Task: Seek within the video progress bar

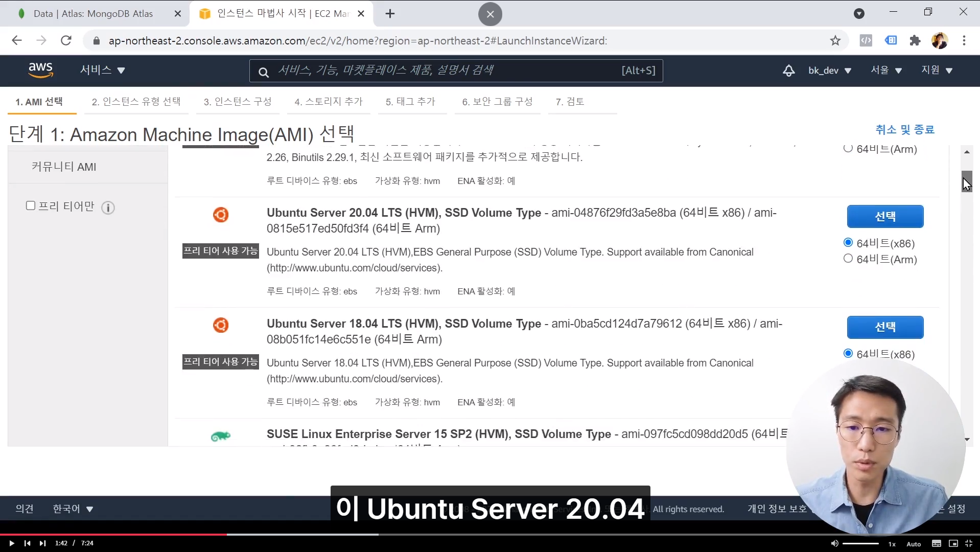Action: point(490,535)
